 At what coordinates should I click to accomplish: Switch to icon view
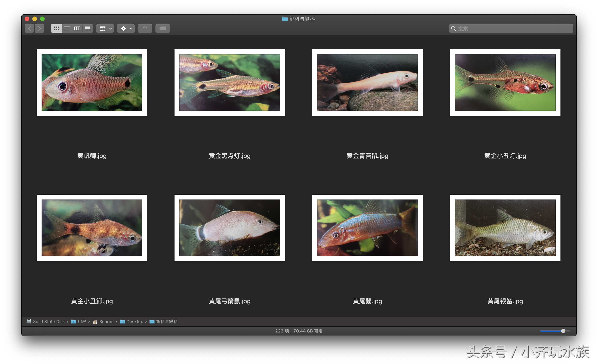coord(56,29)
